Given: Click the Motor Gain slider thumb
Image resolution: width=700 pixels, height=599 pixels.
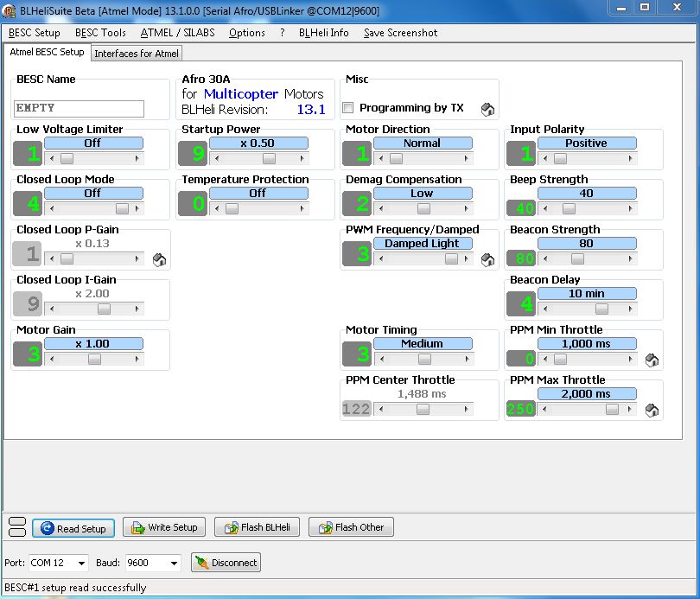Looking at the screenshot, I should tap(95, 359).
